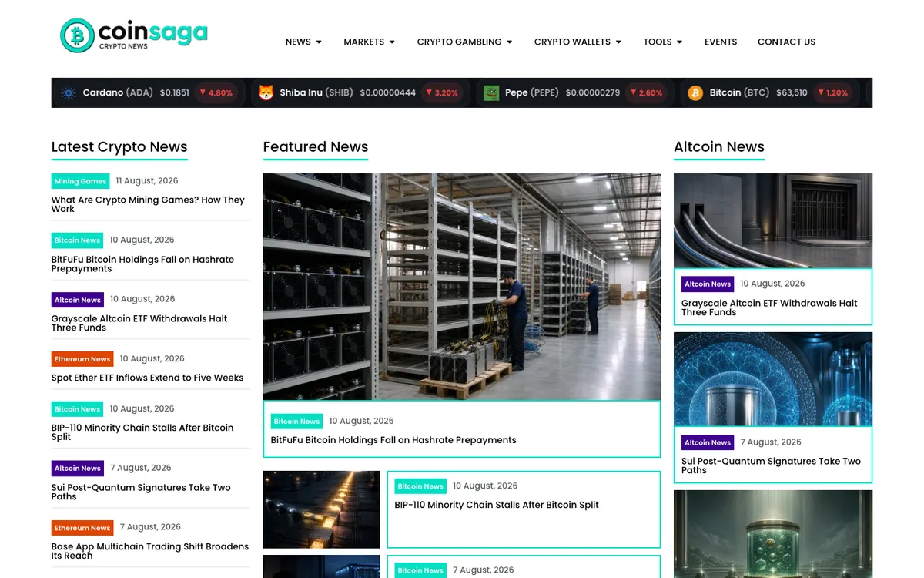924x578 pixels.
Task: Open the BIP-110 headline in Latest Crypto News
Action: tap(142, 432)
